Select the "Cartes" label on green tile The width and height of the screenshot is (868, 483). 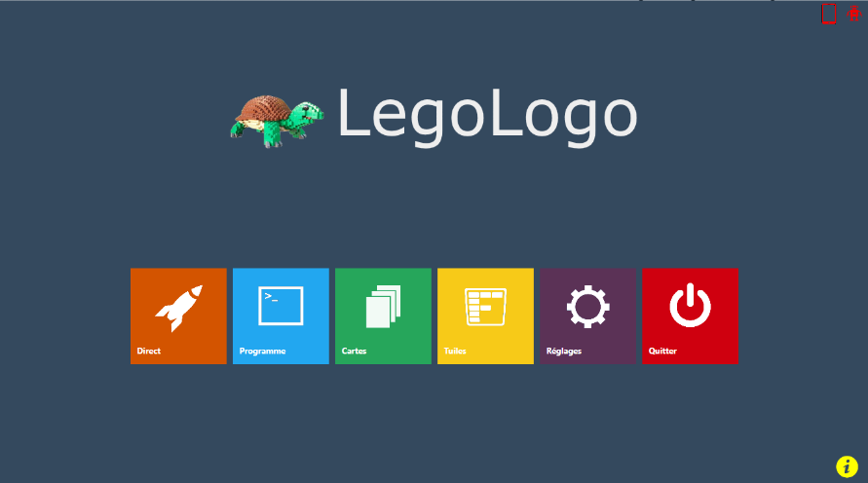point(354,351)
